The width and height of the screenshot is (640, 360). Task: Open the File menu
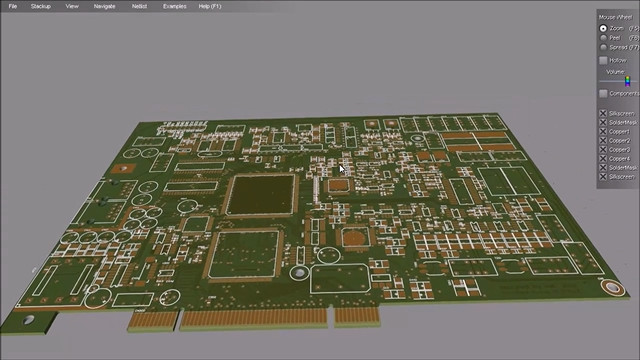tap(13, 6)
